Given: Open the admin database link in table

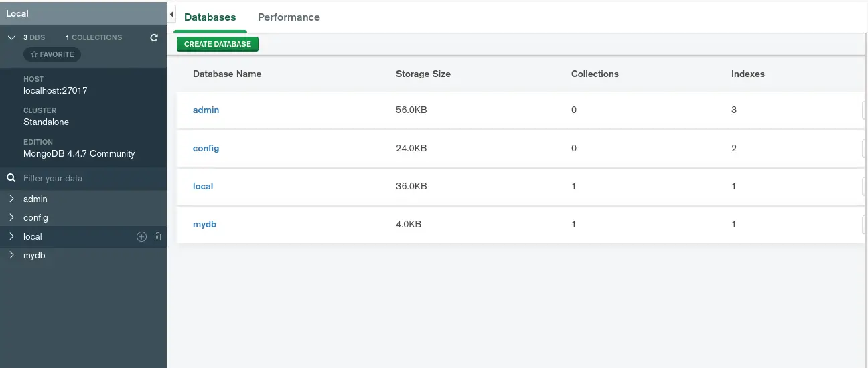Looking at the screenshot, I should coord(206,110).
